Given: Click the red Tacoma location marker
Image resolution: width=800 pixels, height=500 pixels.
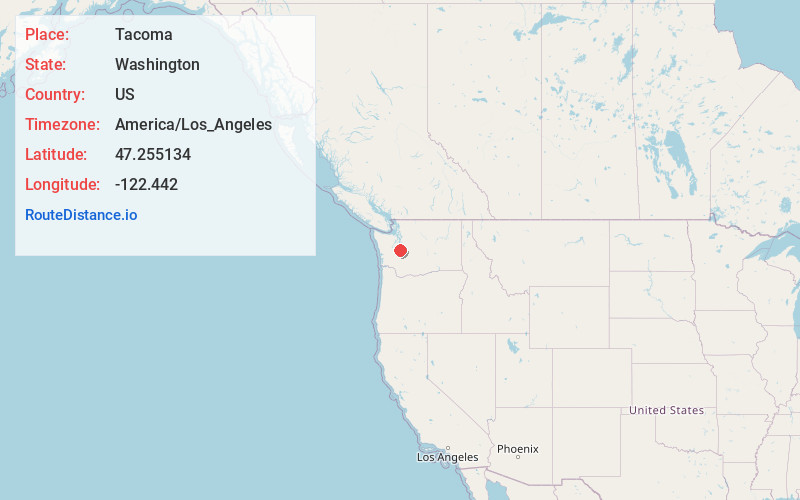Looking at the screenshot, I should 401,251.
